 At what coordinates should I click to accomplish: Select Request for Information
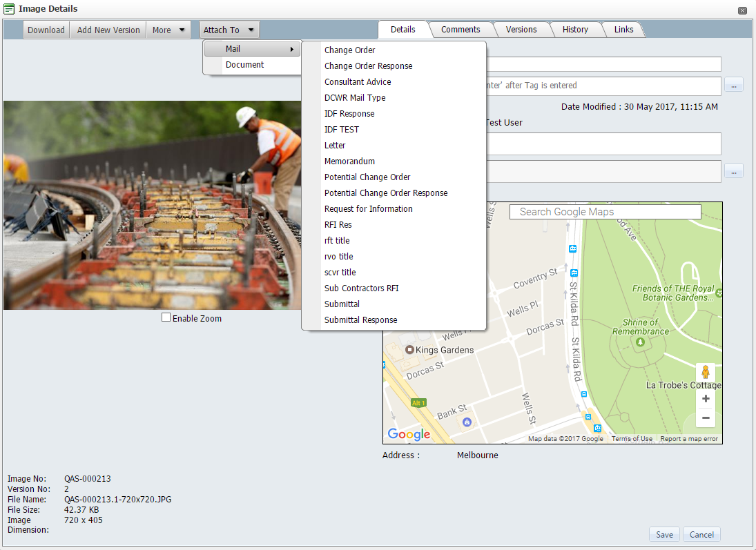point(369,209)
